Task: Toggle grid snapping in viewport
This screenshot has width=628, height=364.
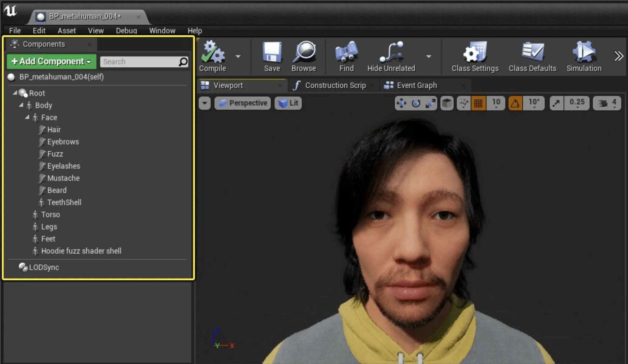Action: coord(478,103)
